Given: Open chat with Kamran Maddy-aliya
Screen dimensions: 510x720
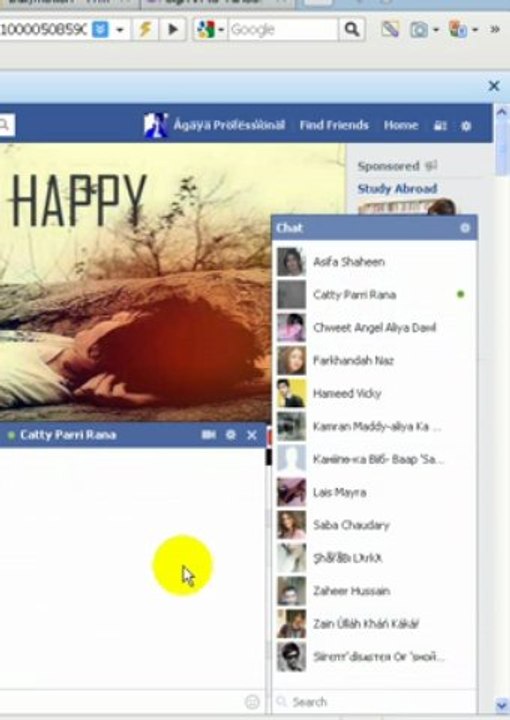Looking at the screenshot, I should [x=374, y=427].
